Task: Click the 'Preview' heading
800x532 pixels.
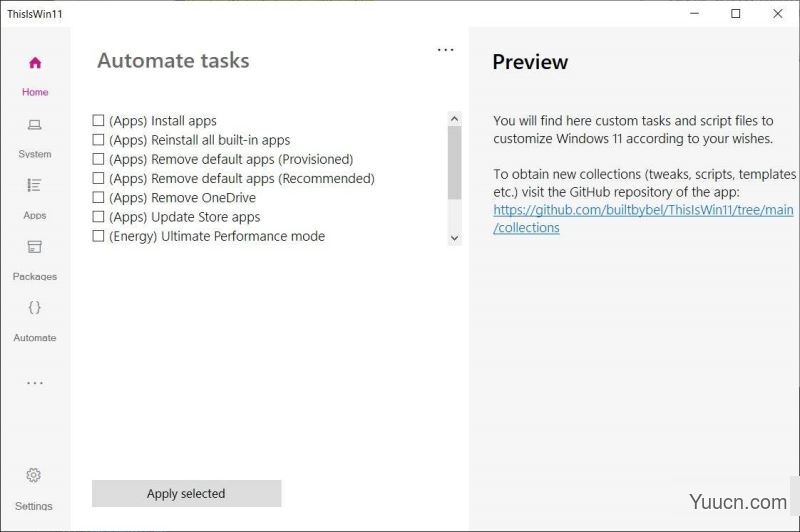Action: 530,62
